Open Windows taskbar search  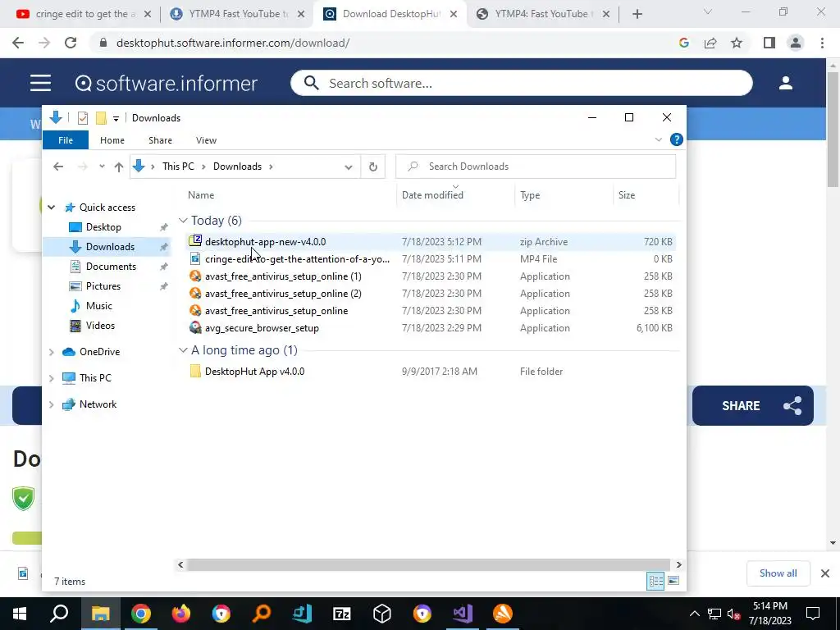click(59, 614)
